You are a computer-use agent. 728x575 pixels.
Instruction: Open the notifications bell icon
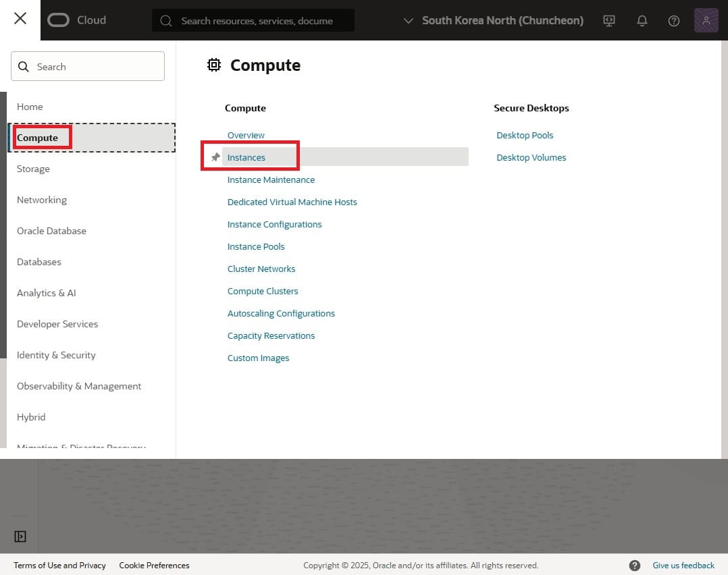(x=642, y=20)
